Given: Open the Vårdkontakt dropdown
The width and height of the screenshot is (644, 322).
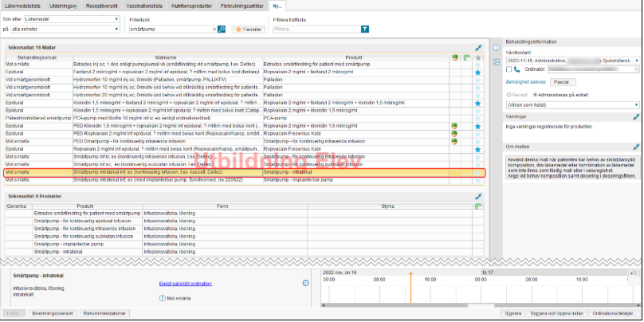Looking at the screenshot, I should 636,60.
